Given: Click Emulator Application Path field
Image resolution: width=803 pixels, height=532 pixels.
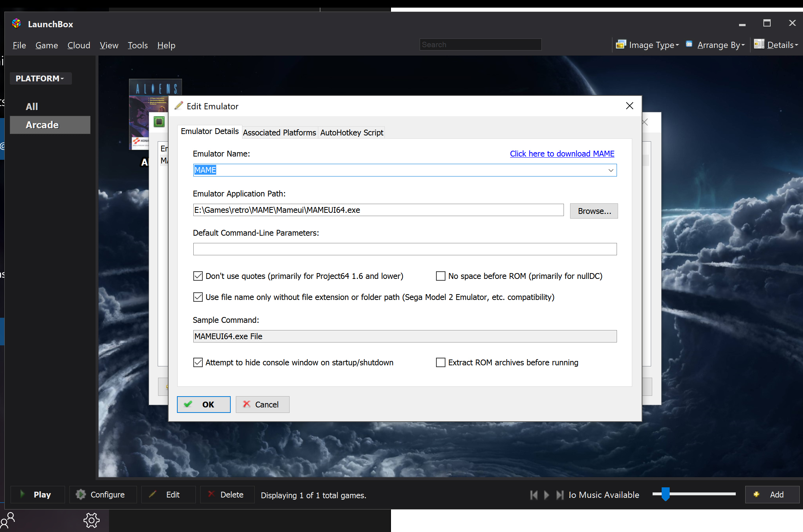Looking at the screenshot, I should tap(378, 210).
